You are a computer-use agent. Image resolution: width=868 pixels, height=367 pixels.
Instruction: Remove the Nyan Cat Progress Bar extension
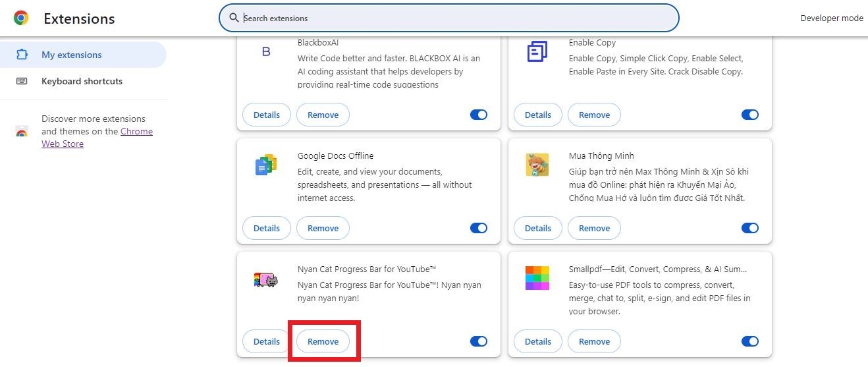tap(323, 341)
